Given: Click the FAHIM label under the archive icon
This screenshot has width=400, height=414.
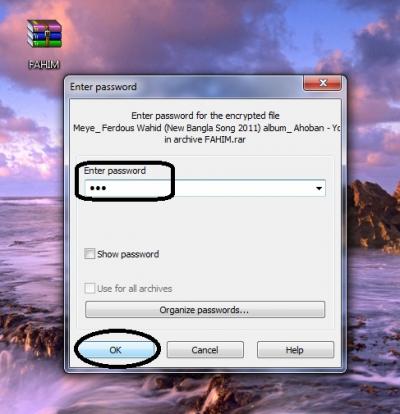Looking at the screenshot, I should click(44, 64).
